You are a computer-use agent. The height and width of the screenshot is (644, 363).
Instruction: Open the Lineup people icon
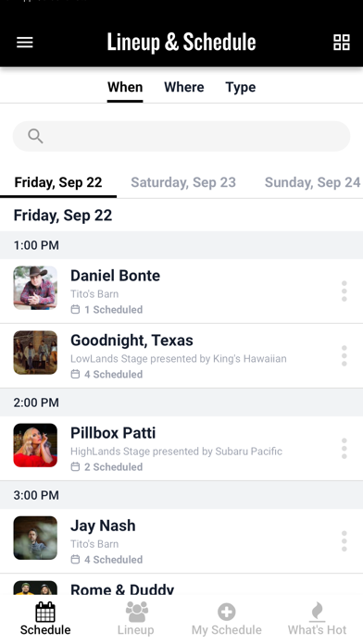tap(136, 612)
